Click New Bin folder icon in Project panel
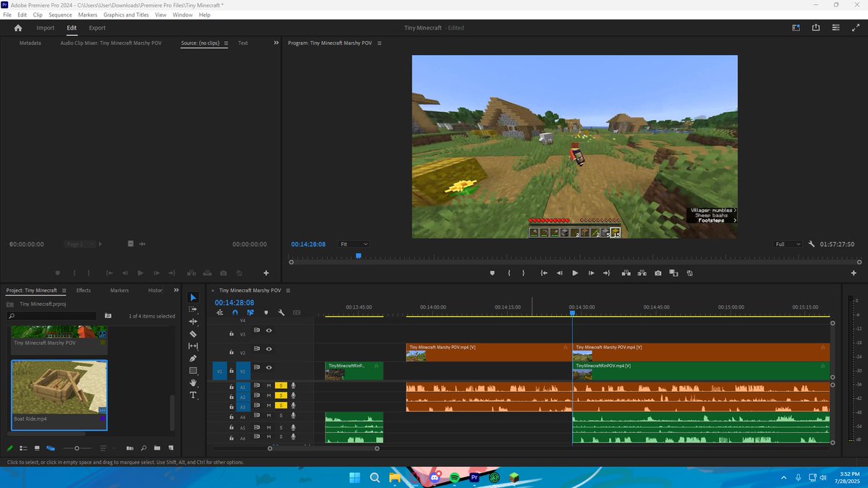 click(x=157, y=448)
